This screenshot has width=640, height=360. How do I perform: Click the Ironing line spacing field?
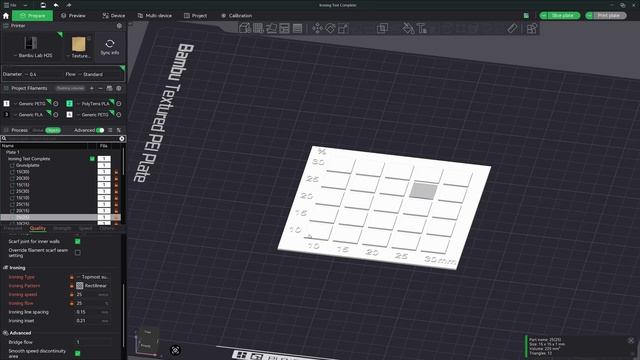click(x=93, y=312)
